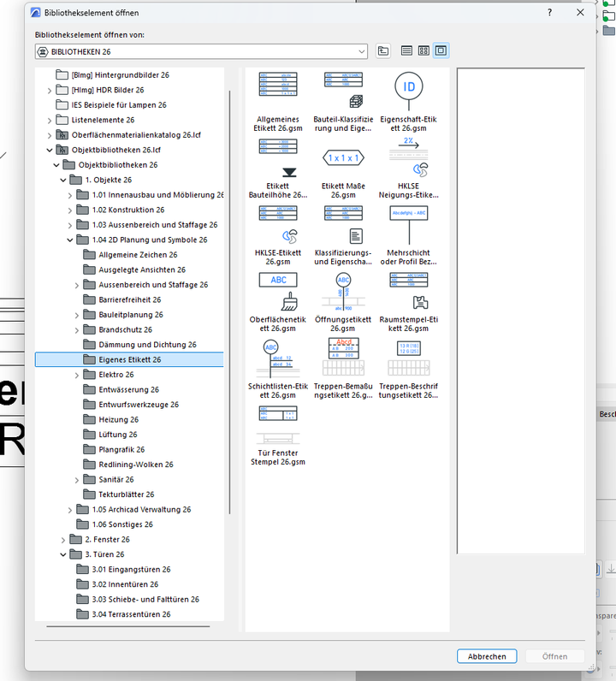Select the Eigenschaft-Etikett 26.gsm ID icon
The image size is (616, 681).
tap(408, 86)
